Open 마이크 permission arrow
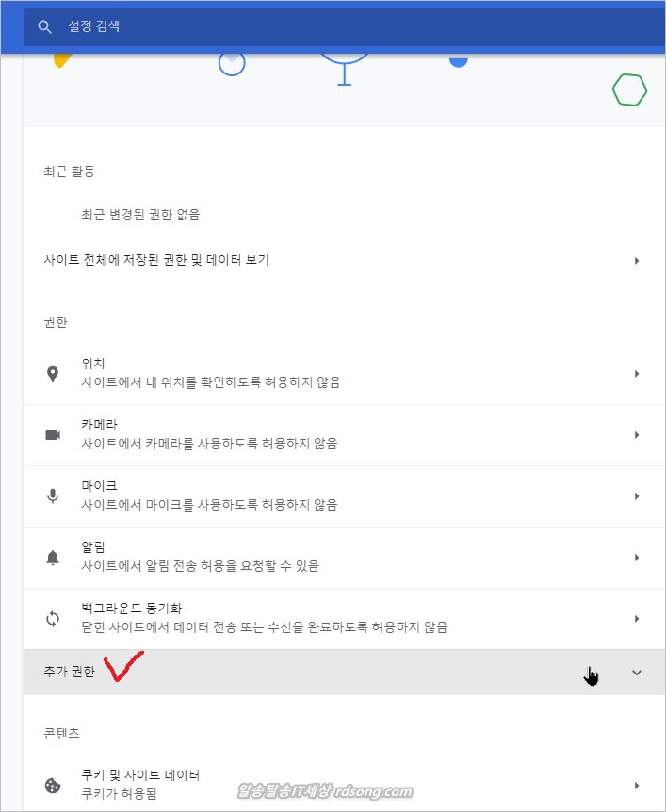This screenshot has width=666, height=812. coord(637,496)
